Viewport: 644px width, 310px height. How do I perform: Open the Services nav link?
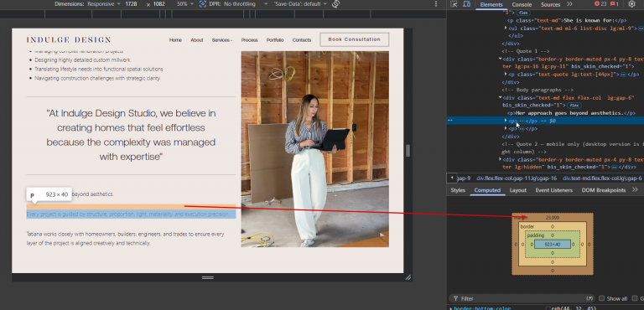pos(221,40)
